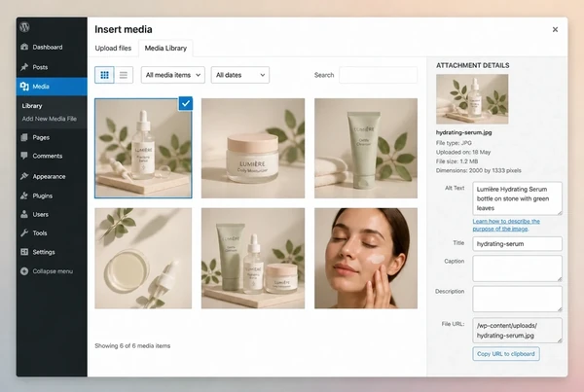
Task: Click the Posts pushpin icon
Action: click(24, 67)
